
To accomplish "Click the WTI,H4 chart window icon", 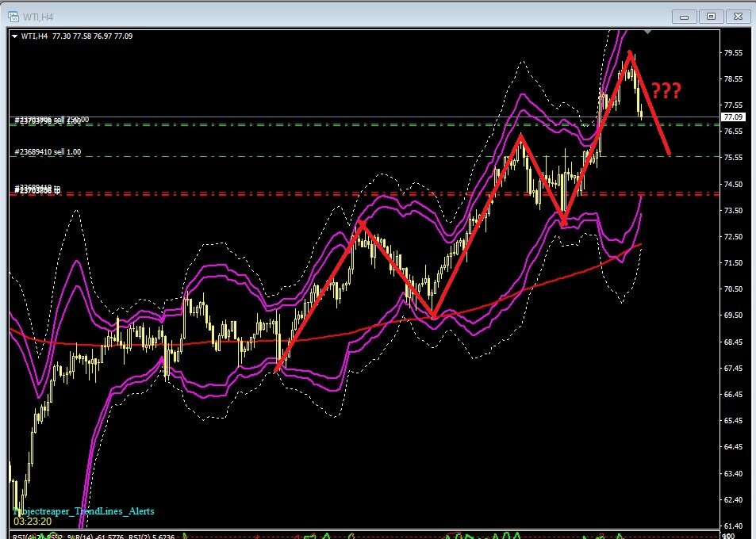I will click(x=13, y=17).
